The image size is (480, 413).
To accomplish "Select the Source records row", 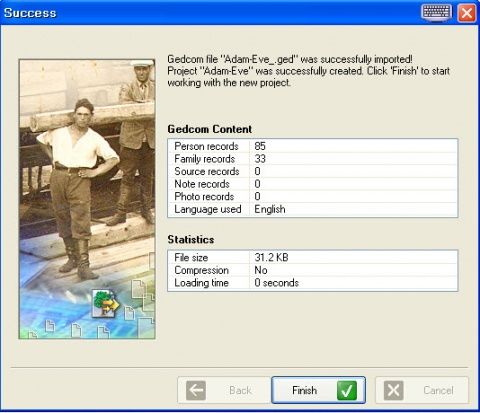I will point(313,171).
